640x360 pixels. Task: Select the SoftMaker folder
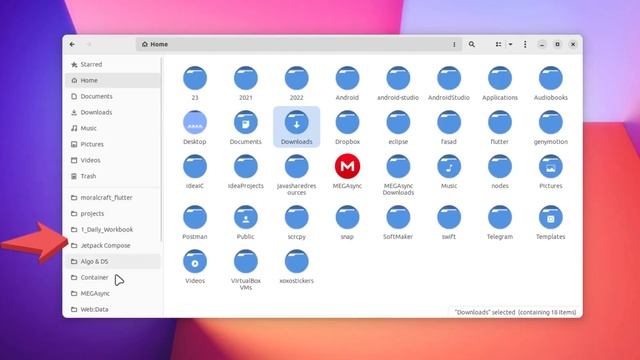tap(398, 222)
